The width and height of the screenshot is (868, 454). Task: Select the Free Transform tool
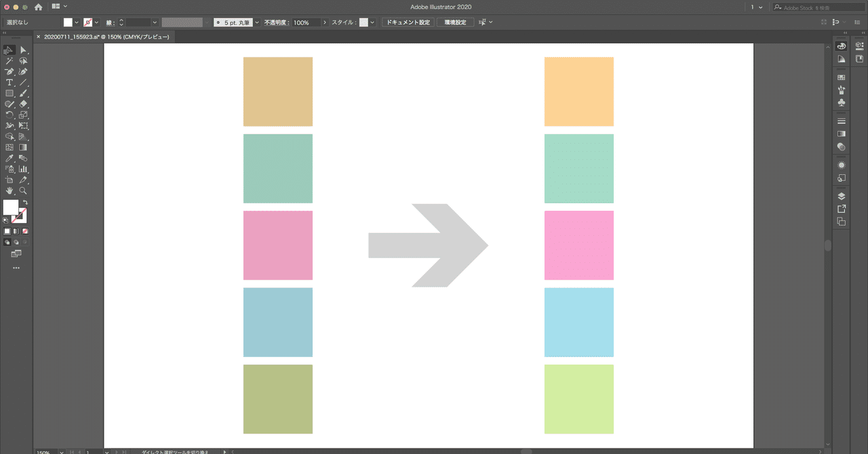[23, 125]
